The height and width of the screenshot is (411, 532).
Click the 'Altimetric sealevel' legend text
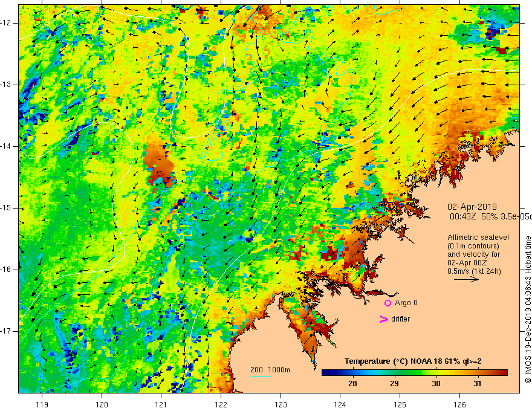click(478, 238)
